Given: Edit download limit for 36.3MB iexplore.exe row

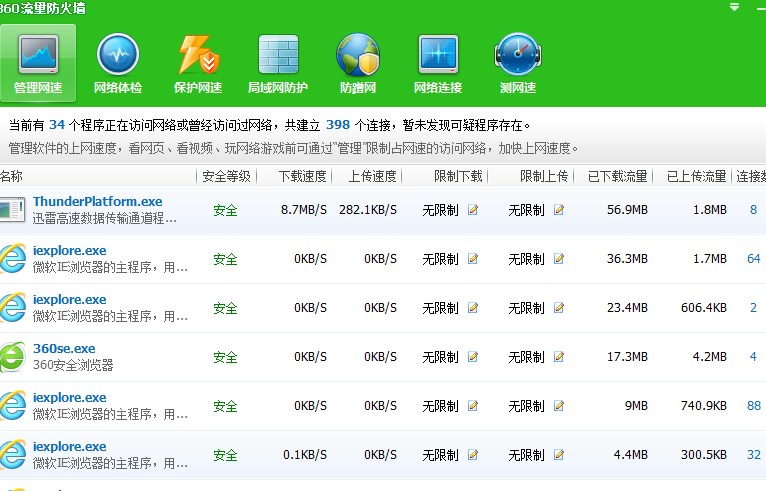Looking at the screenshot, I should (x=473, y=258).
